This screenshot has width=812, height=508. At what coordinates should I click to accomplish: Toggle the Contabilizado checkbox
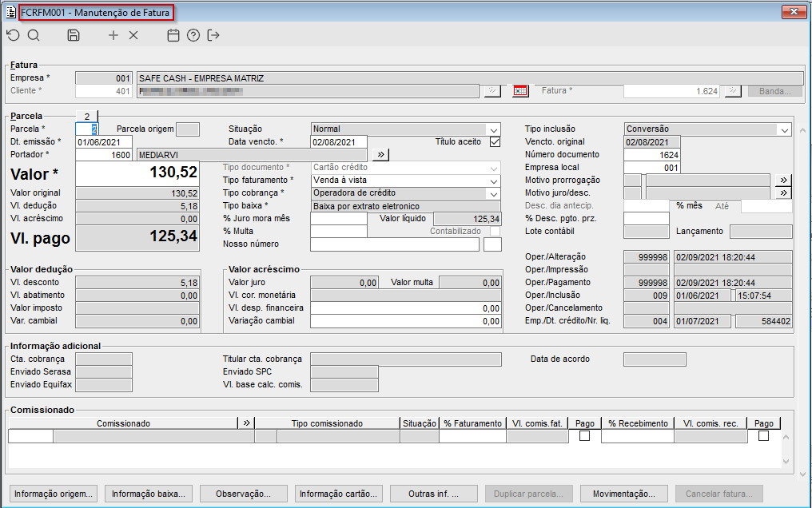pos(495,232)
